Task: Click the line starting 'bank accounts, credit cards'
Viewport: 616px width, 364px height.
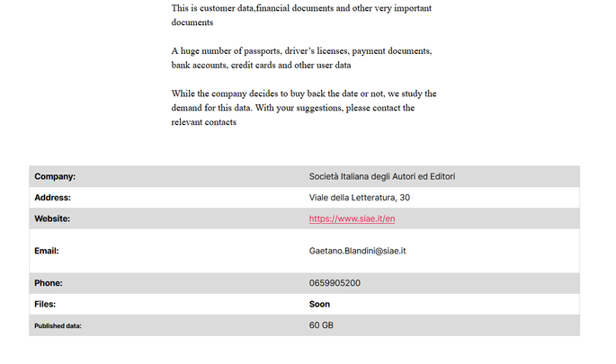Action: click(x=261, y=65)
